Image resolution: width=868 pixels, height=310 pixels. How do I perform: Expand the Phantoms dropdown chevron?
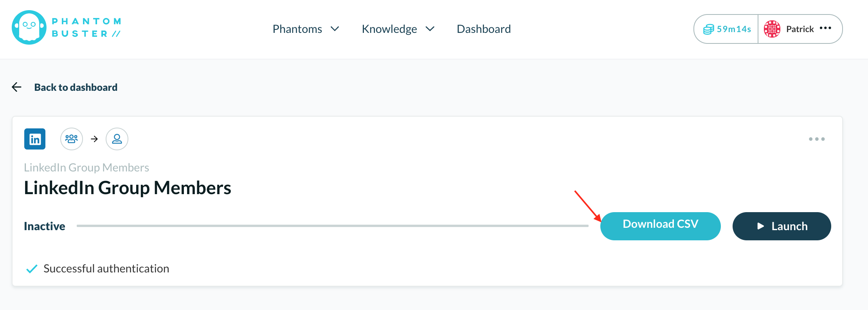335,29
